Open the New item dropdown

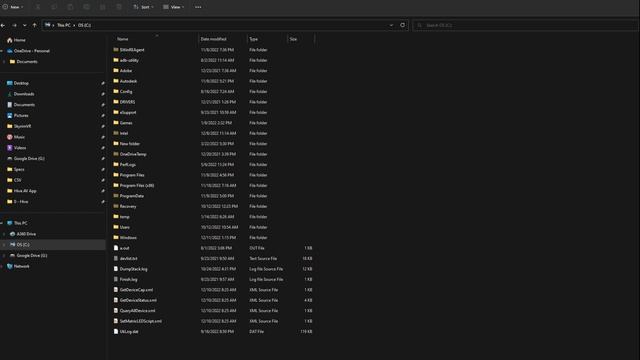tap(13, 7)
